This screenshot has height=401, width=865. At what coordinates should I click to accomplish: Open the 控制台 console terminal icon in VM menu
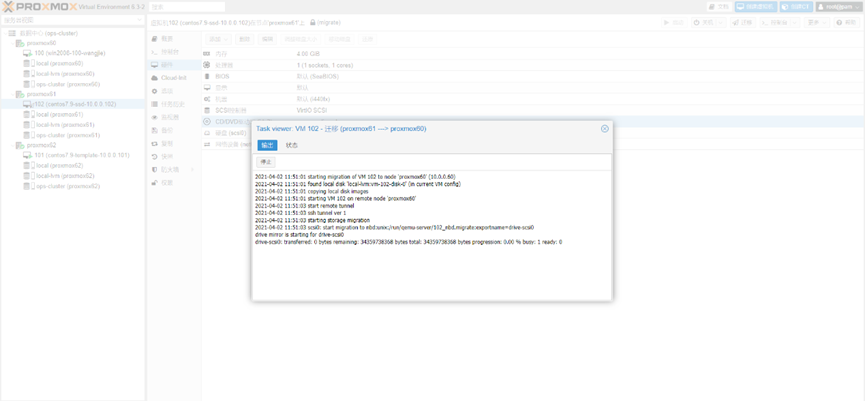[154, 51]
